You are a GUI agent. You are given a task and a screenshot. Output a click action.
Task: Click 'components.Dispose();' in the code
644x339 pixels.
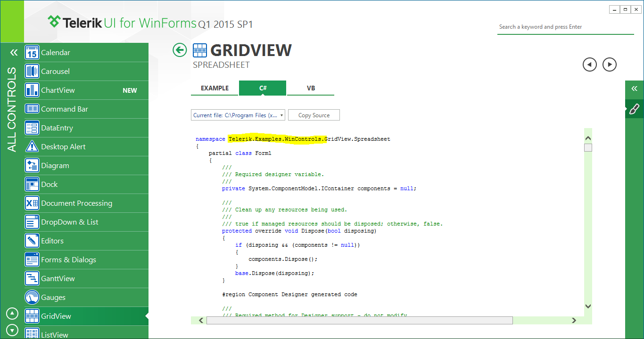point(283,259)
